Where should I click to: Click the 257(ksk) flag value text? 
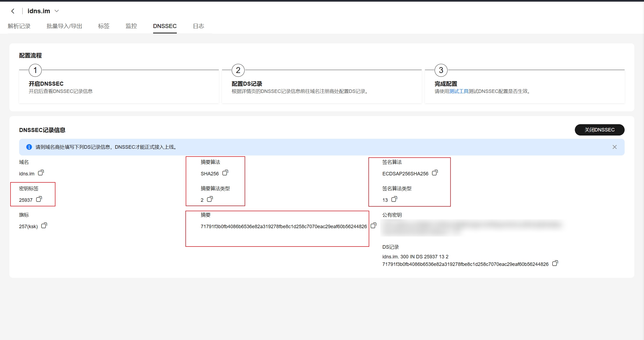pos(28,227)
